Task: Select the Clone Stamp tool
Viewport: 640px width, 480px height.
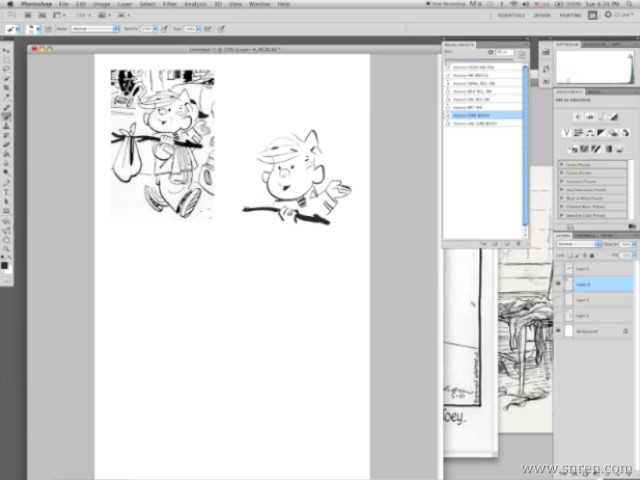Action: pos(6,126)
